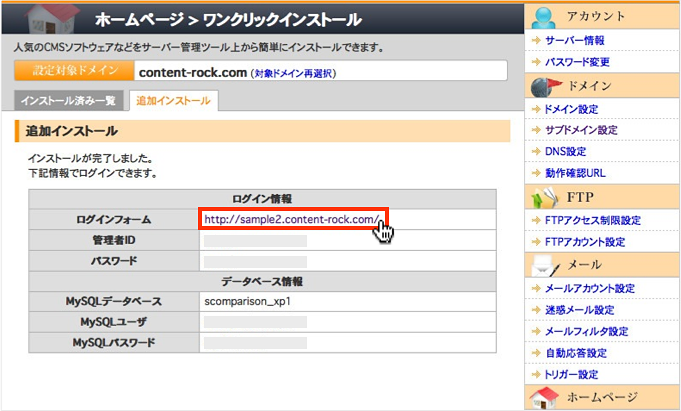Click the 管理者ID value cell
681x411 pixels.
(348, 240)
